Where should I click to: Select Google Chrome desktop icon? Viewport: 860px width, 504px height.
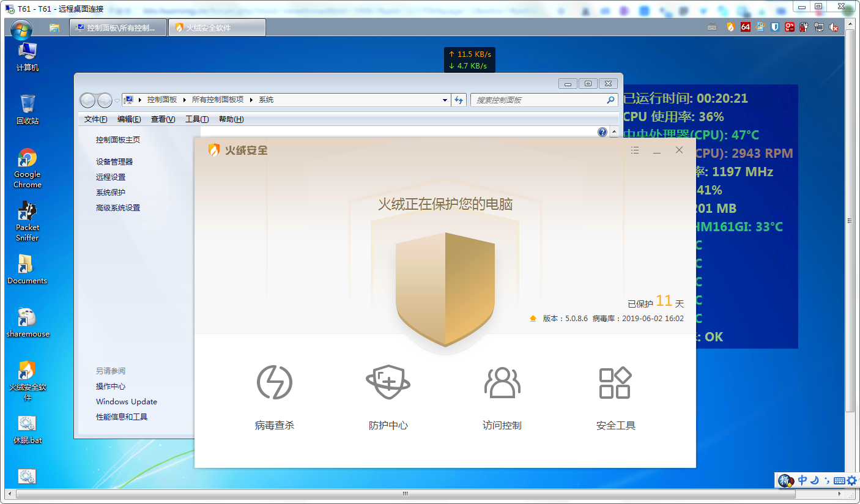click(28, 168)
